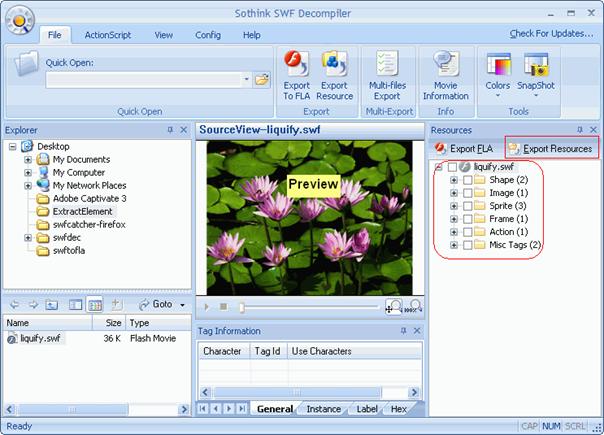The height and width of the screenshot is (435, 604).
Task: Open the Quick Open dropdown list
Action: [x=246, y=79]
